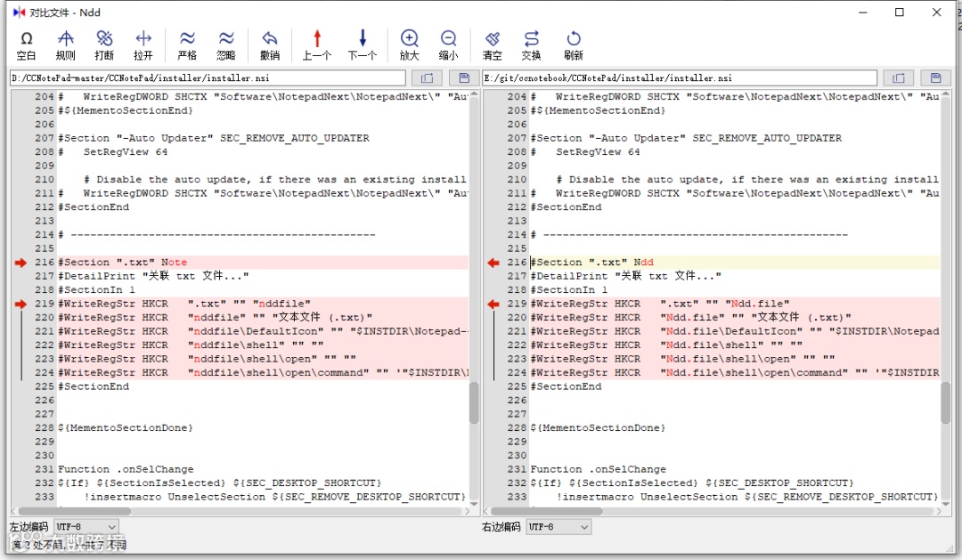
Task: Save right file with disk icon
Action: [935, 77]
